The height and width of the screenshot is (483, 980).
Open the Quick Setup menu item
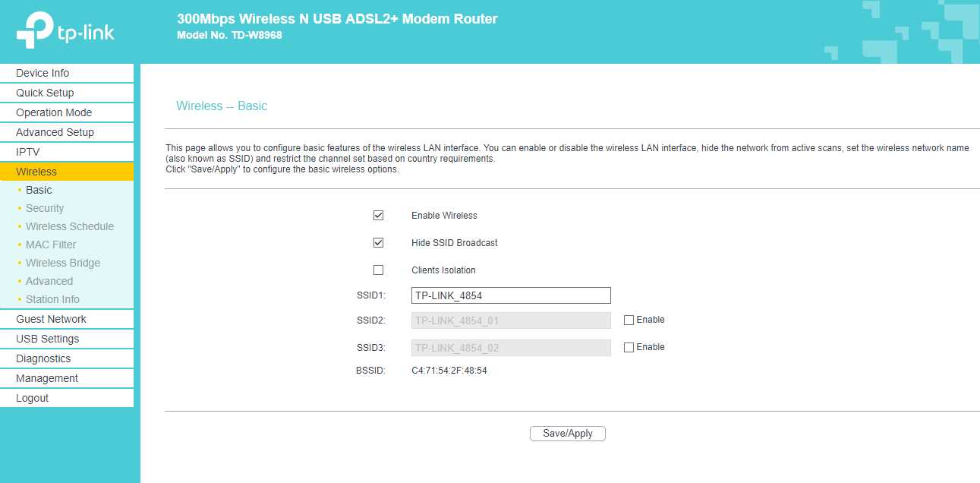tap(67, 93)
